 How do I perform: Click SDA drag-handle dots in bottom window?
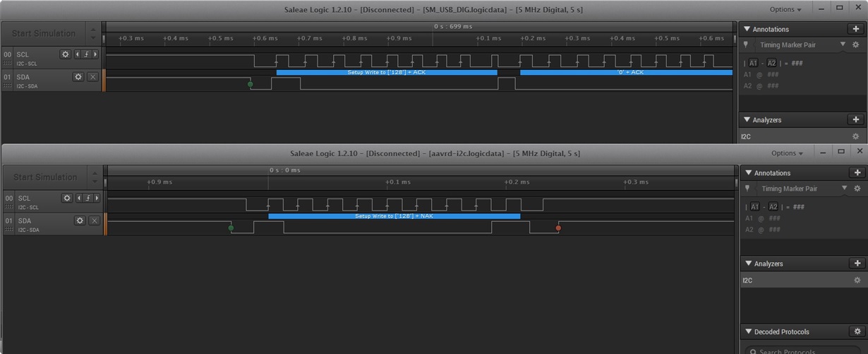[x=9, y=230]
